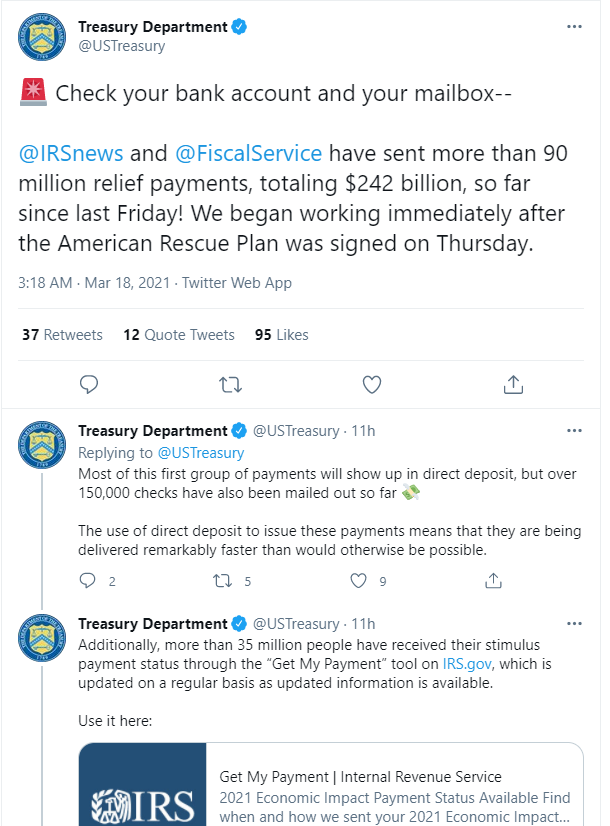Open more options on direct deposit reply
The width and height of the screenshot is (610, 826).
point(573,431)
